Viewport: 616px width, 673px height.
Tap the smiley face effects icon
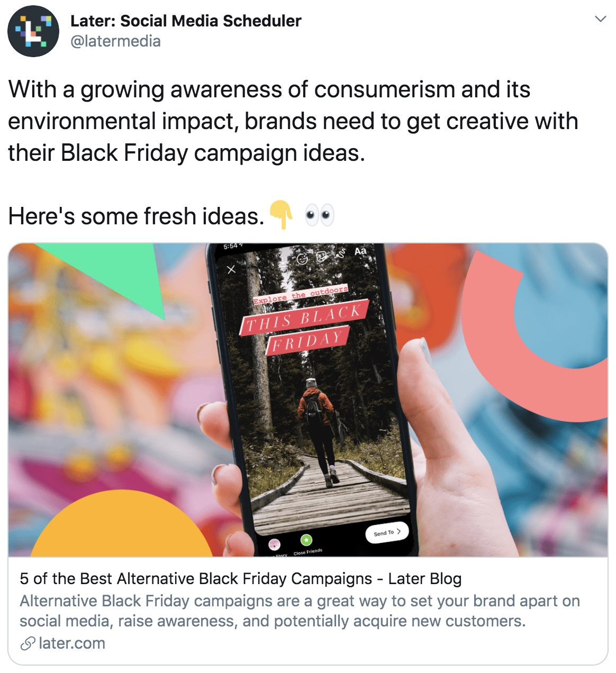pyautogui.click(x=302, y=259)
